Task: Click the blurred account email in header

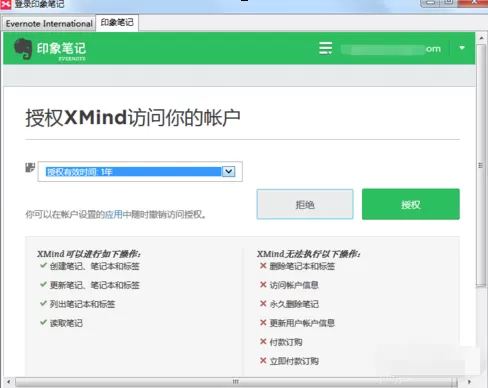Action: point(391,49)
